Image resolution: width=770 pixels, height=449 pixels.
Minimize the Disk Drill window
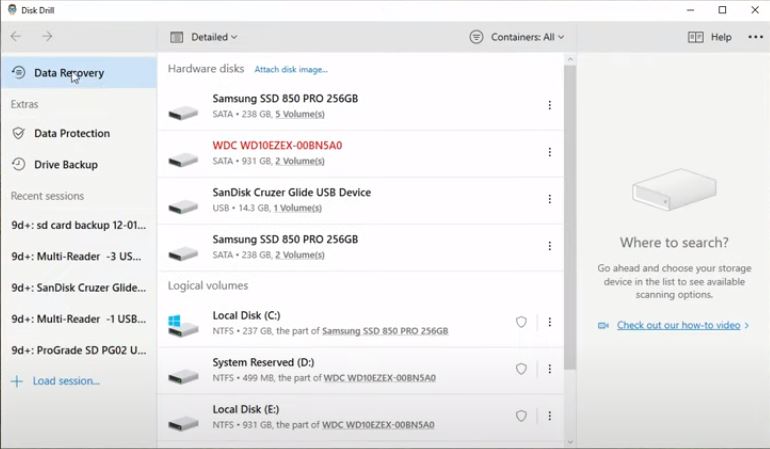pyautogui.click(x=690, y=10)
